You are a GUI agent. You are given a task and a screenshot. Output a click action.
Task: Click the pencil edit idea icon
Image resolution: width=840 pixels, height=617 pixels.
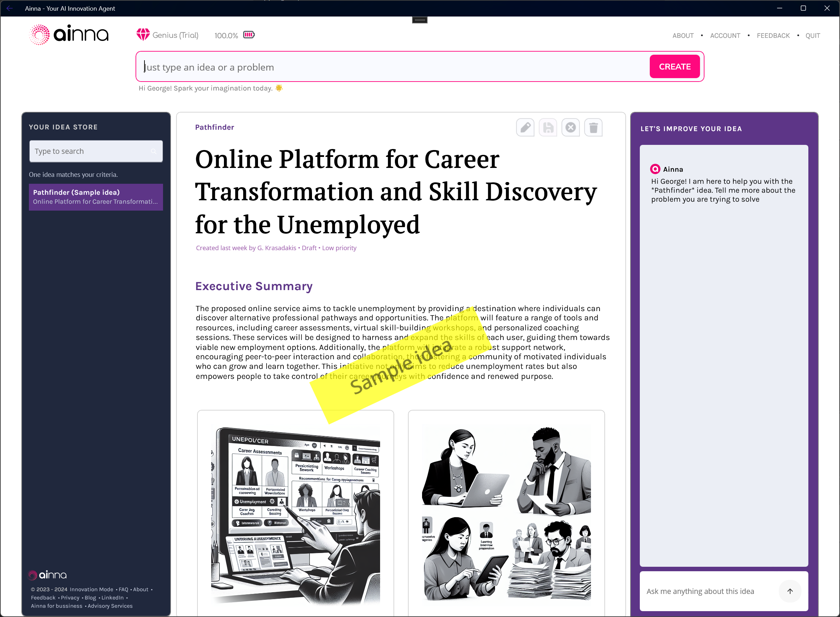coord(525,128)
